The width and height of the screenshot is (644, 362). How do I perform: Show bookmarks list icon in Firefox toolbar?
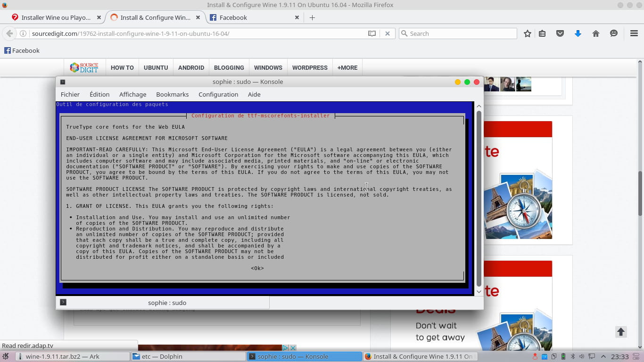pyautogui.click(x=542, y=33)
